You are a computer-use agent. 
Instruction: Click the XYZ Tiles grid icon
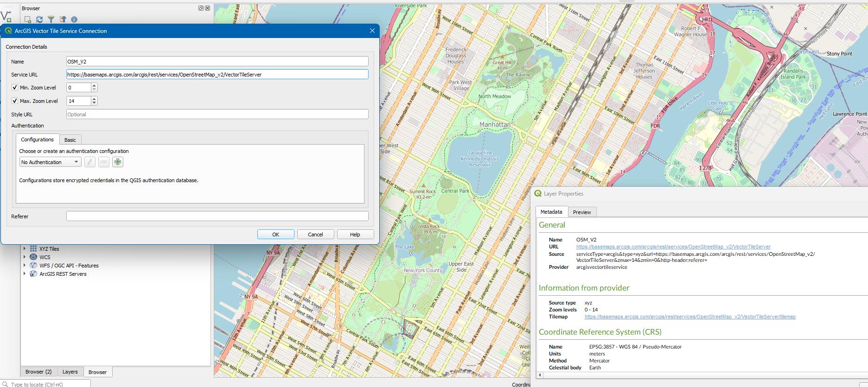coord(33,249)
